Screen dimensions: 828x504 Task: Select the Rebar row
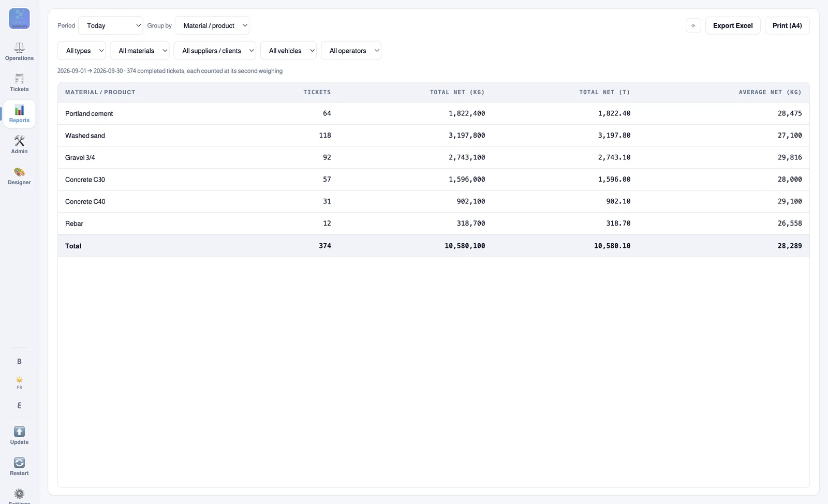click(x=434, y=224)
